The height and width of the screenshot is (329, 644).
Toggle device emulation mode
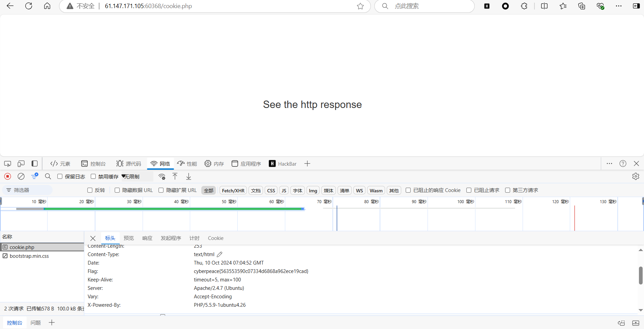(x=21, y=164)
